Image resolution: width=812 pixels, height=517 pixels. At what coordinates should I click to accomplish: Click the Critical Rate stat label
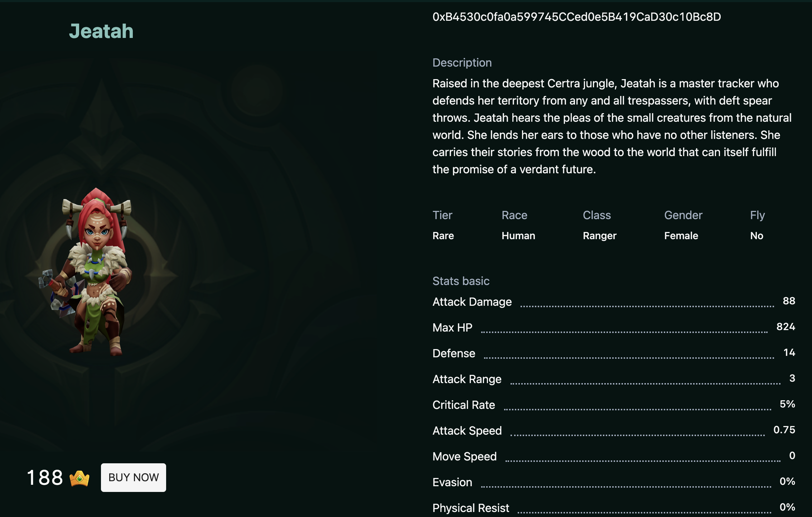pos(464,405)
